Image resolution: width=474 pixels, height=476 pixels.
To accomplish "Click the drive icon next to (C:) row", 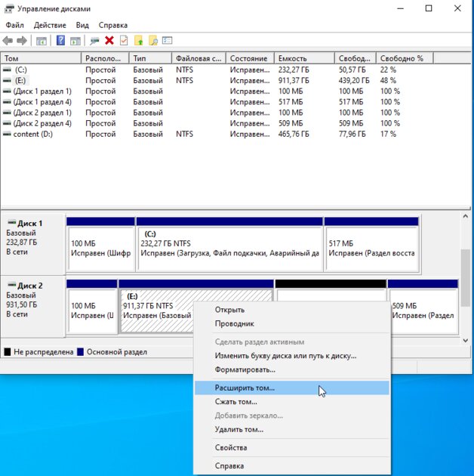I will (7, 70).
